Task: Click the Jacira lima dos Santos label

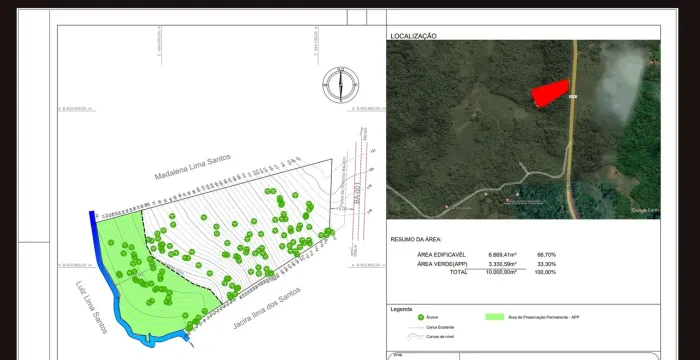Action: point(267,308)
